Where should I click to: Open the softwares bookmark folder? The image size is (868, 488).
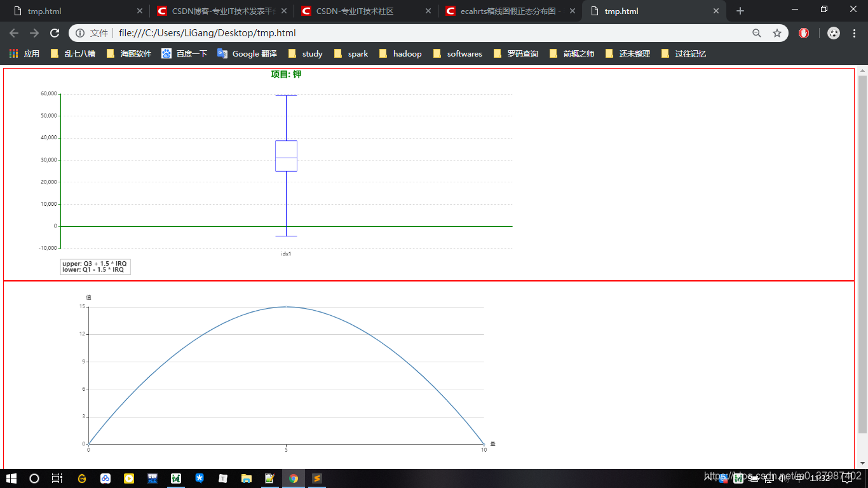(x=457, y=53)
